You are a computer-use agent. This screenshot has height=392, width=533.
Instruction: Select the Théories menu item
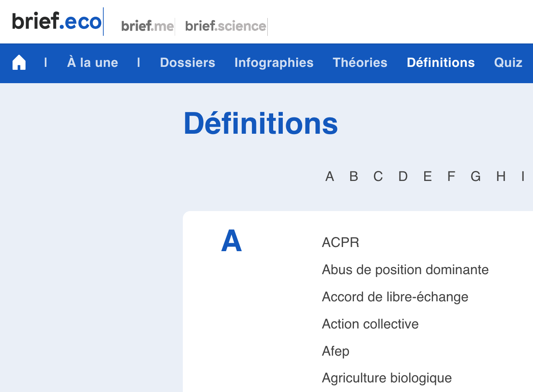(360, 63)
